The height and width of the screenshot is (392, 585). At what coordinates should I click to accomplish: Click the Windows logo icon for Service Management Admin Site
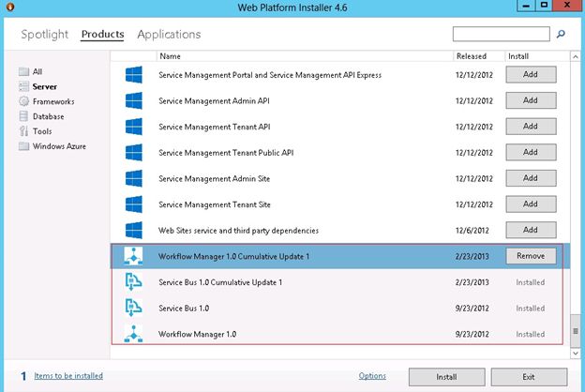tap(133, 178)
